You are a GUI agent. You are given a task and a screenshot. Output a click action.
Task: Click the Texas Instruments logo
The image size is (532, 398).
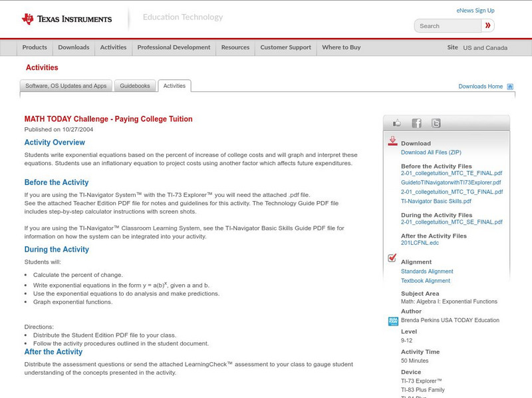(66, 19)
